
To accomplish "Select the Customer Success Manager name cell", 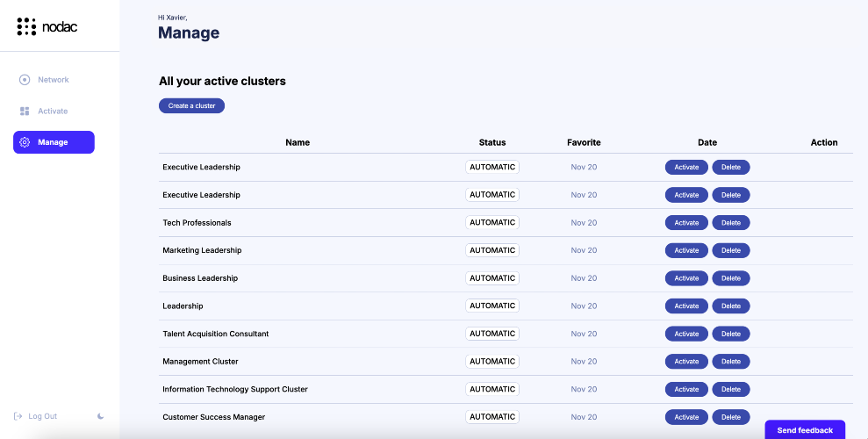I will point(213,417).
